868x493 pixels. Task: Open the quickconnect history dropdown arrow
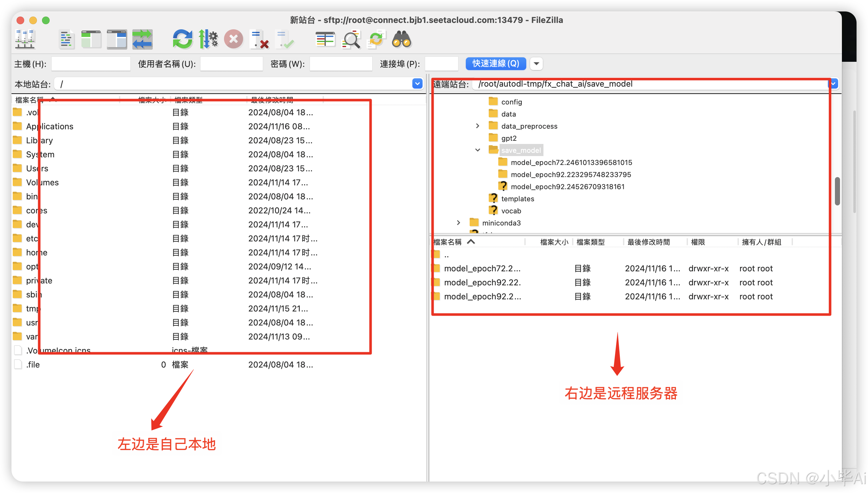tap(536, 64)
